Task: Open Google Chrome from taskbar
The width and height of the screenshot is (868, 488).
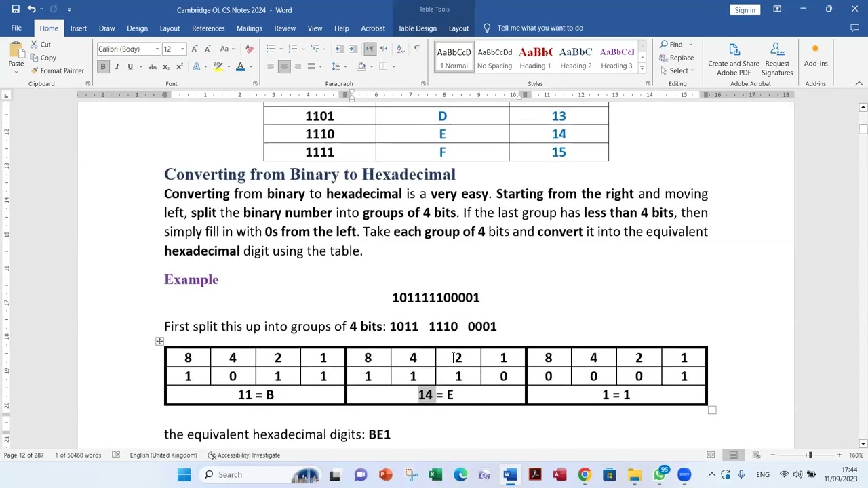Action: pos(585,474)
